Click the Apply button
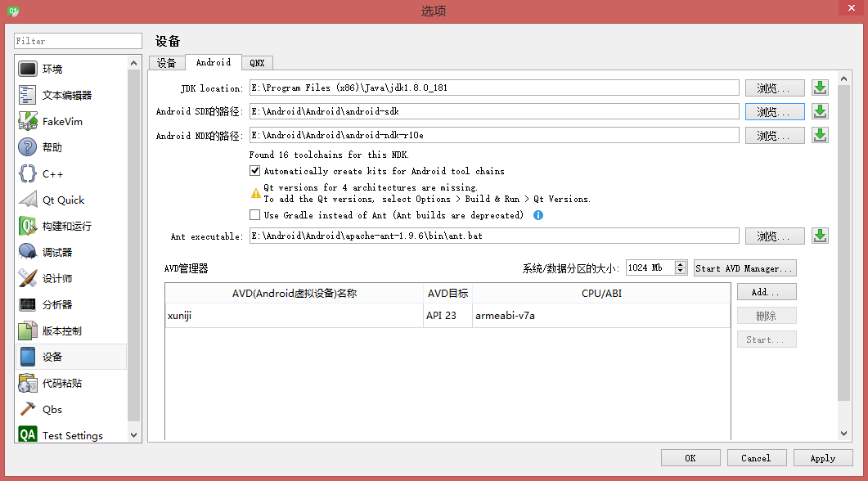This screenshot has height=481, width=868. tap(823, 458)
